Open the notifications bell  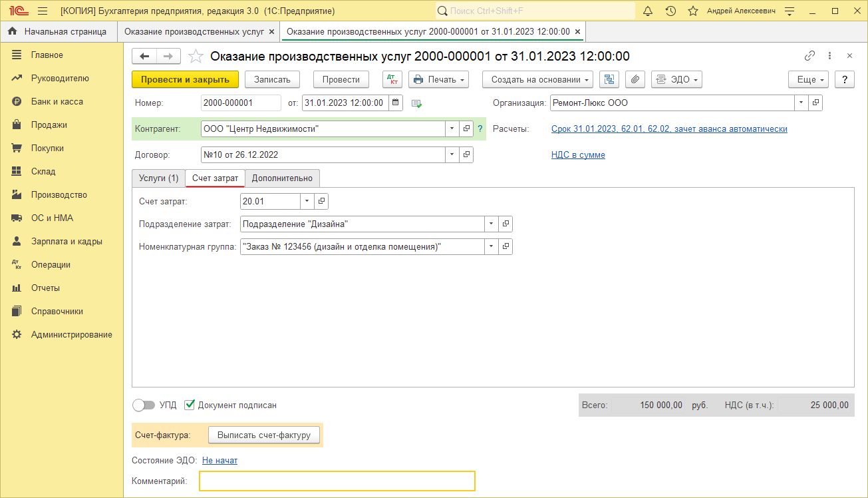click(x=648, y=11)
